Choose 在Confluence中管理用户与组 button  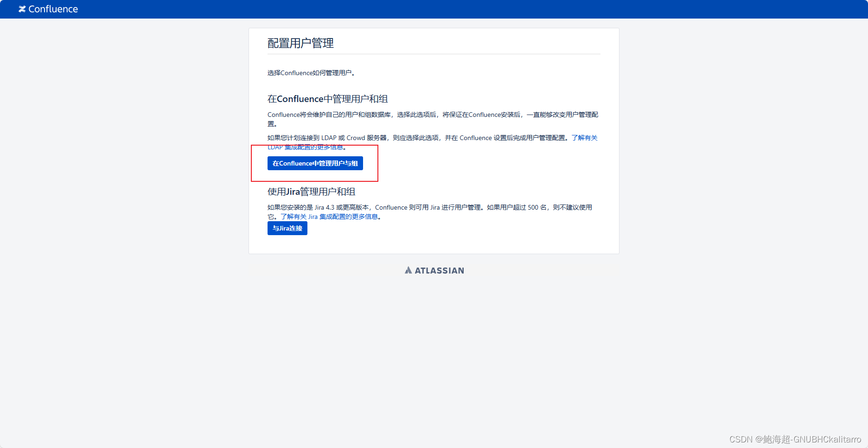coord(315,163)
